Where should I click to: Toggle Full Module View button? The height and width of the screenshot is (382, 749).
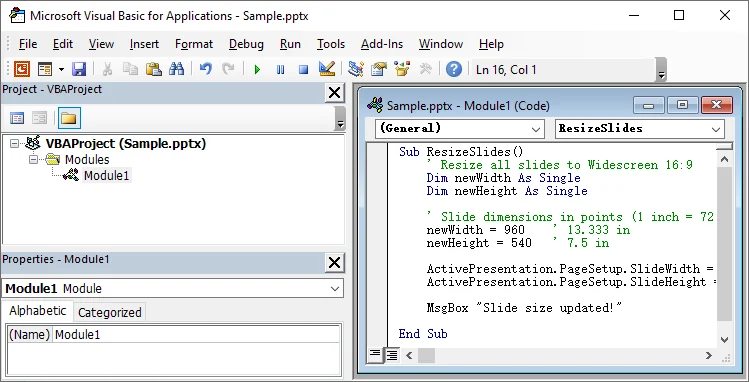[x=392, y=355]
